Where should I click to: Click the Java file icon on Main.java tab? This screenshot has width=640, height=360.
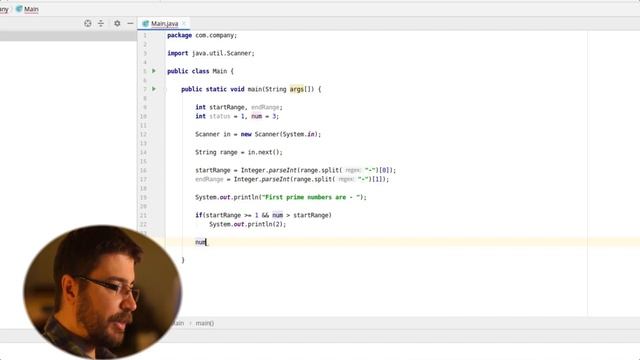coord(145,24)
